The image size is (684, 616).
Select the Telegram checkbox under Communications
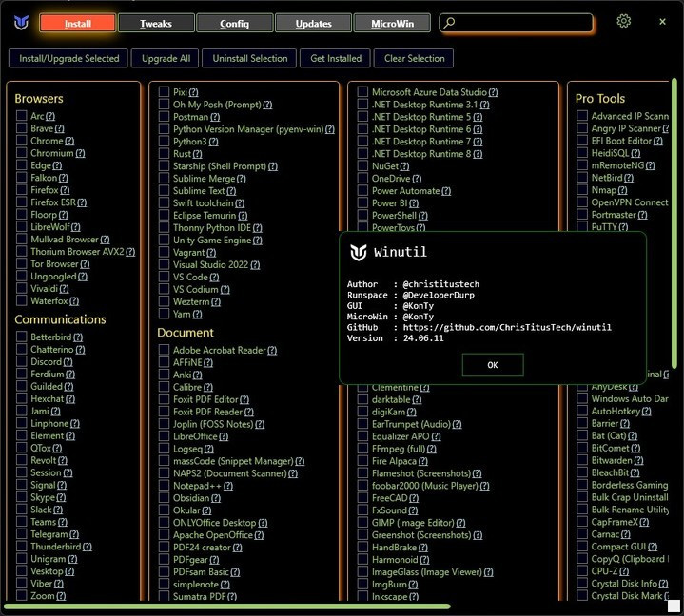coord(21,535)
